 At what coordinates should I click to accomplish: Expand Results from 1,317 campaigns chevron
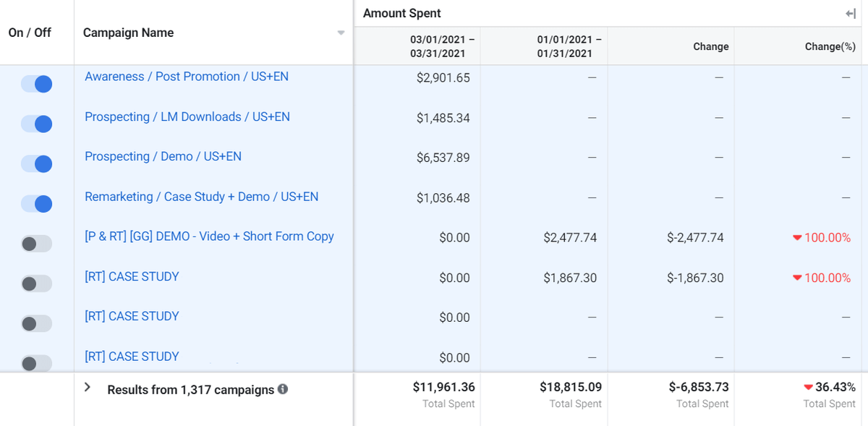click(x=88, y=387)
